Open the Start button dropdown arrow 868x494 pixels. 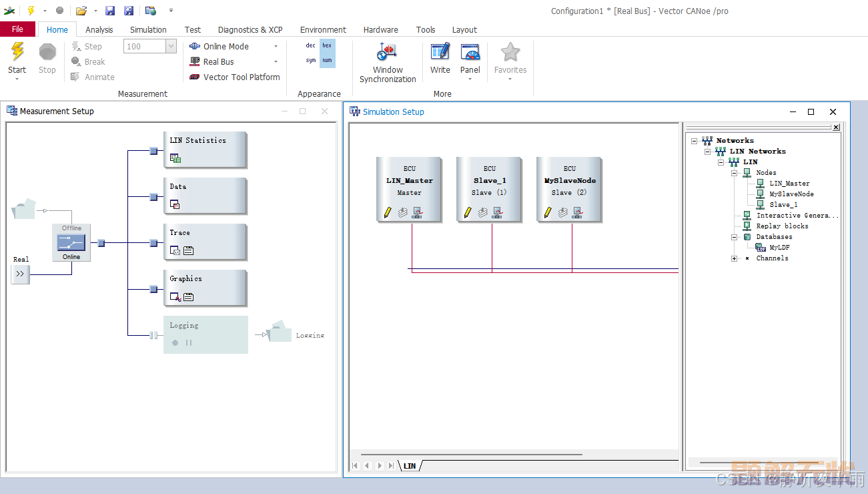point(17,79)
